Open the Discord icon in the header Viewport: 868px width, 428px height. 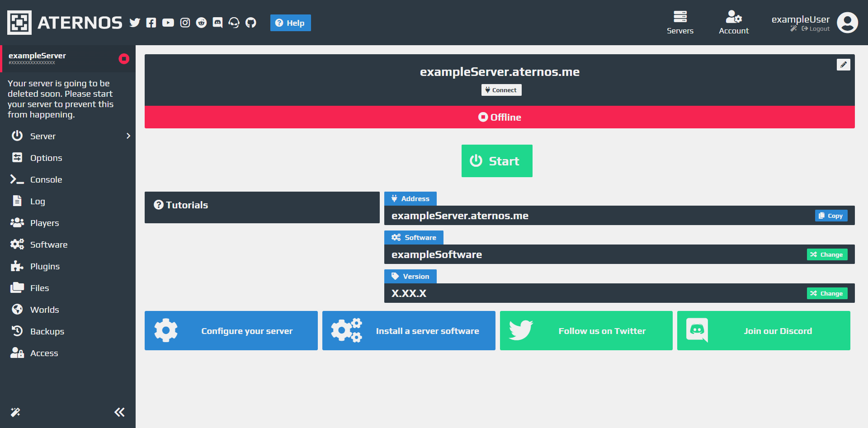point(217,23)
